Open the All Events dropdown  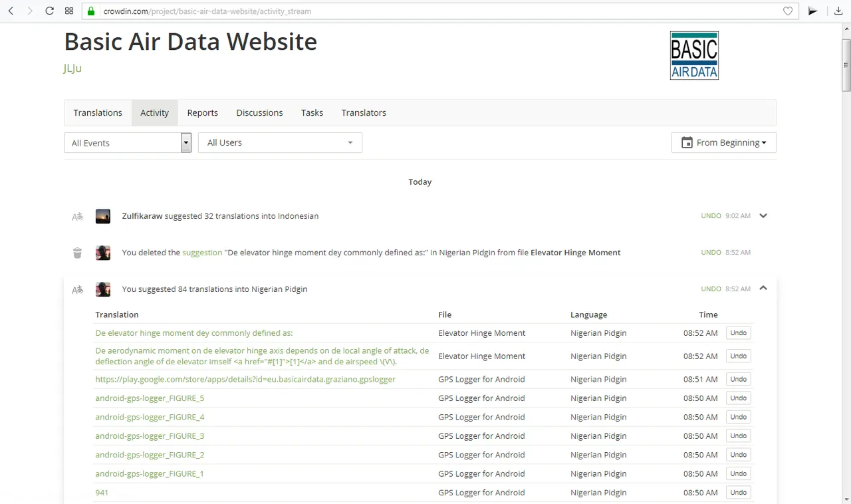click(128, 142)
